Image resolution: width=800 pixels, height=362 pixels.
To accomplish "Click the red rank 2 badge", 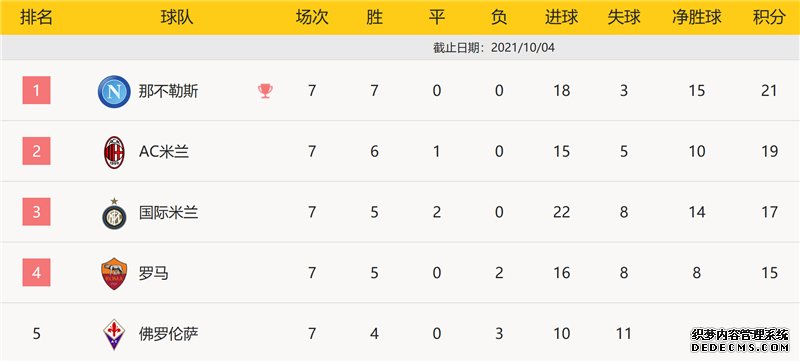I will tap(36, 151).
